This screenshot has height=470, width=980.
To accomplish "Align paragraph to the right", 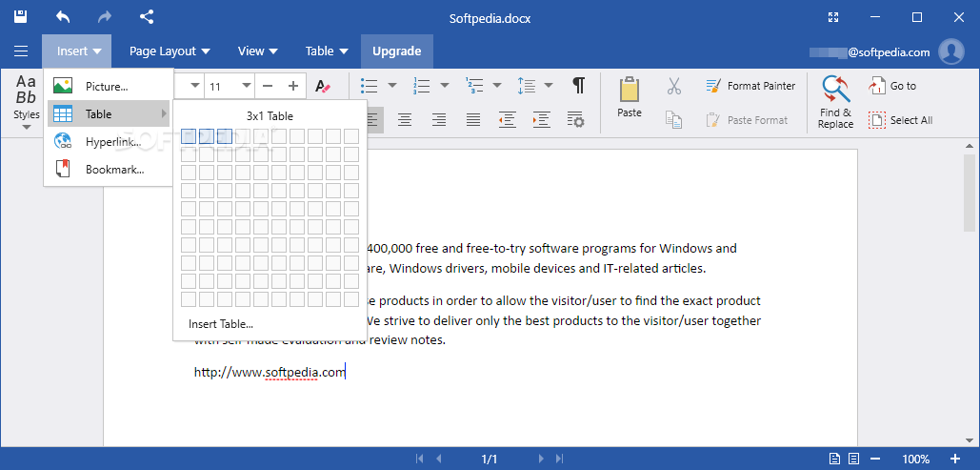I will (439, 119).
